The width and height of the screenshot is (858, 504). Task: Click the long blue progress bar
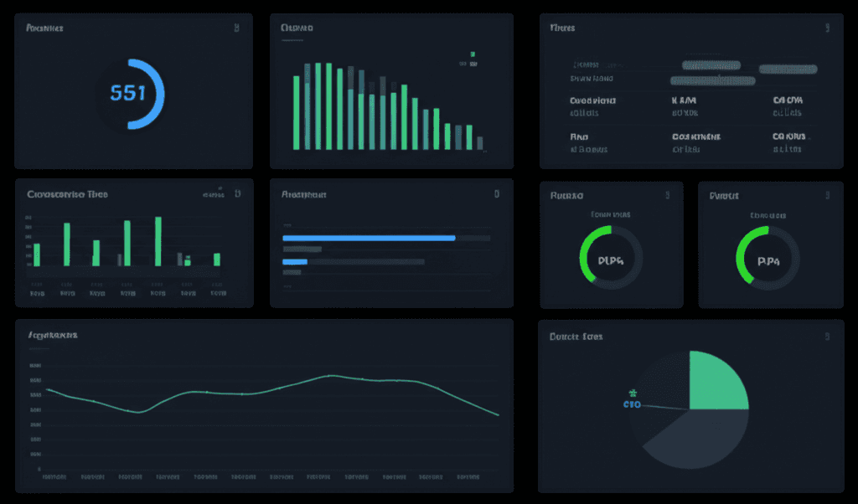(369, 238)
